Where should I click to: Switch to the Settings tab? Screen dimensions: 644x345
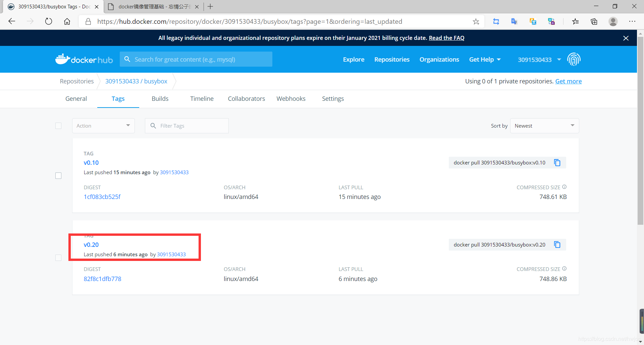click(x=333, y=99)
